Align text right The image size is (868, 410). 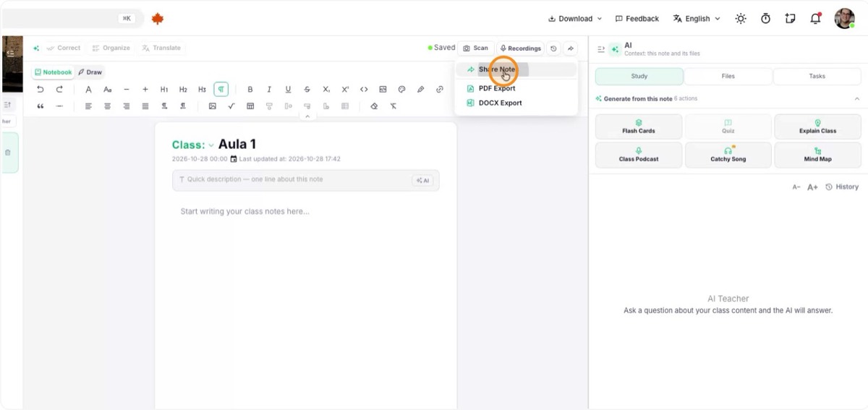[x=127, y=106]
